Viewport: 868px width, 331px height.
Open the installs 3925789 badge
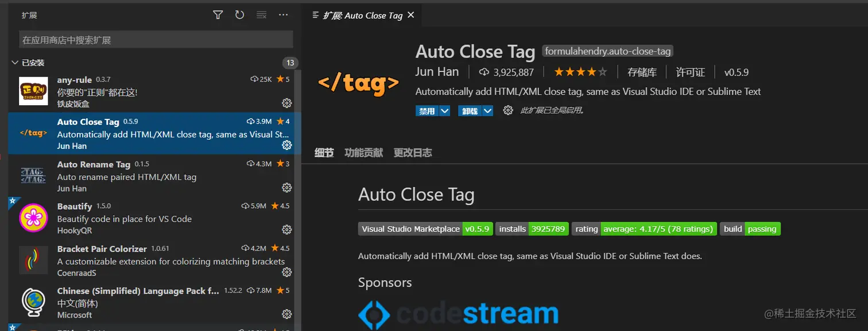click(x=532, y=229)
